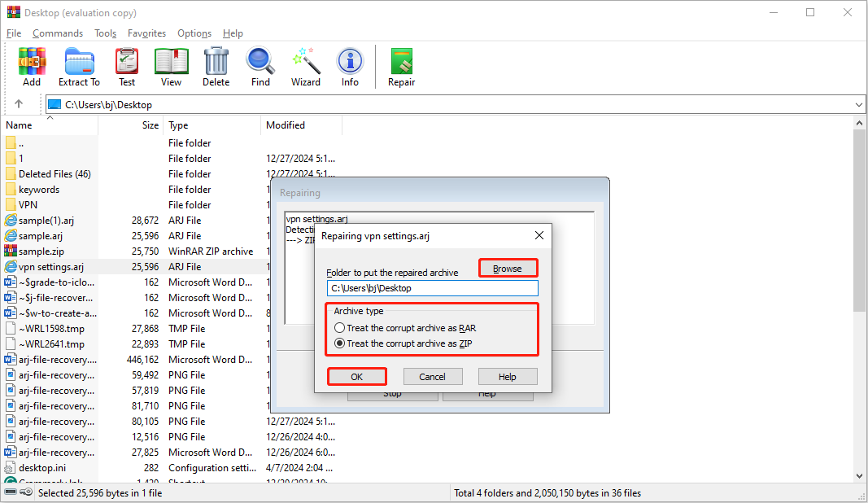Open the File menu

pyautogui.click(x=14, y=33)
